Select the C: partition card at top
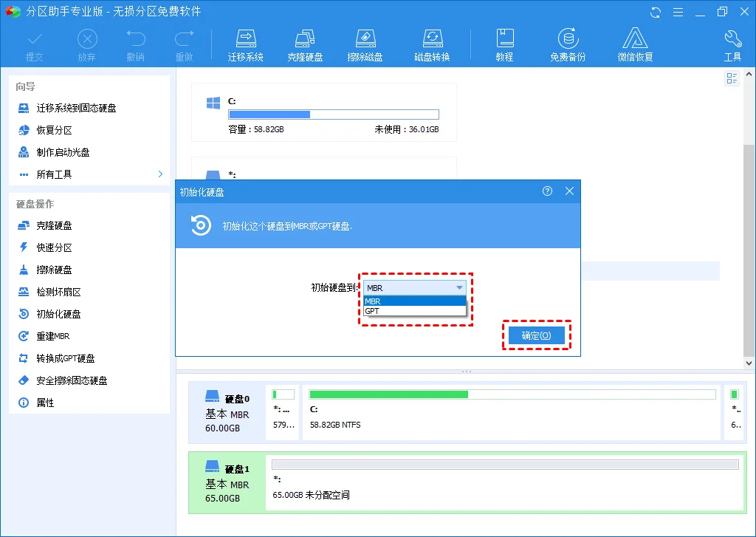This screenshot has width=756, height=537. [324, 112]
